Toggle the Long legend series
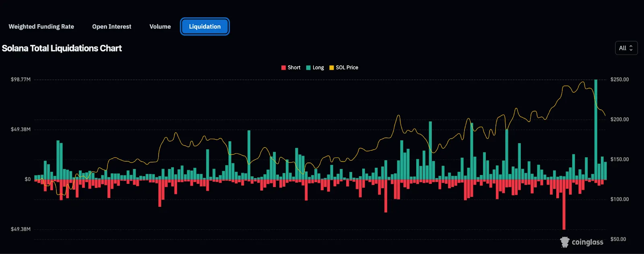The width and height of the screenshot is (644, 254). 315,68
